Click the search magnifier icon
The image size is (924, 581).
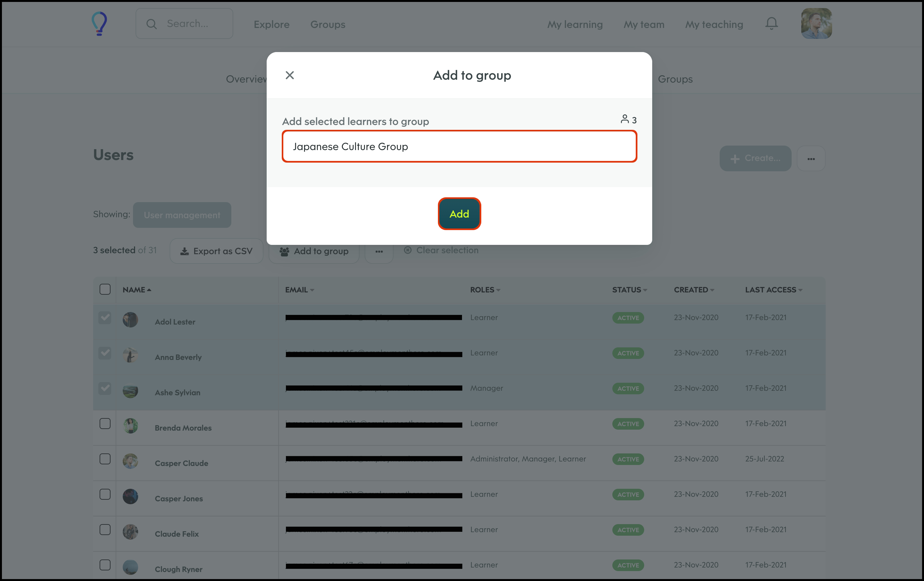pyautogui.click(x=151, y=24)
